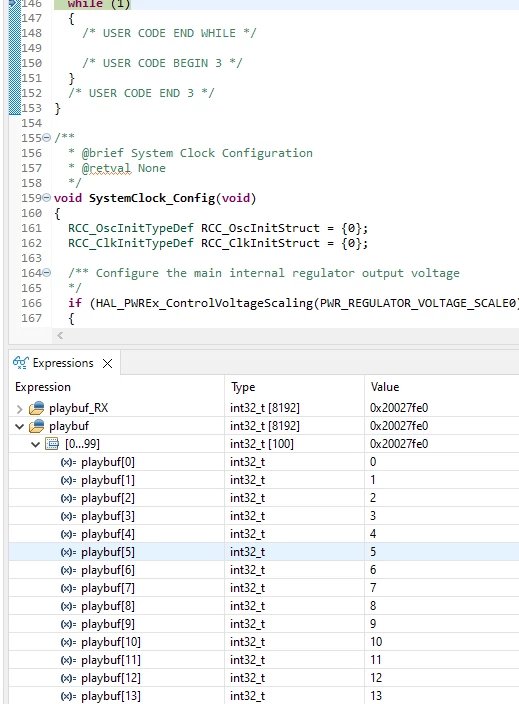Click the Value column header
Screen dimensions: 519x704
[385, 387]
